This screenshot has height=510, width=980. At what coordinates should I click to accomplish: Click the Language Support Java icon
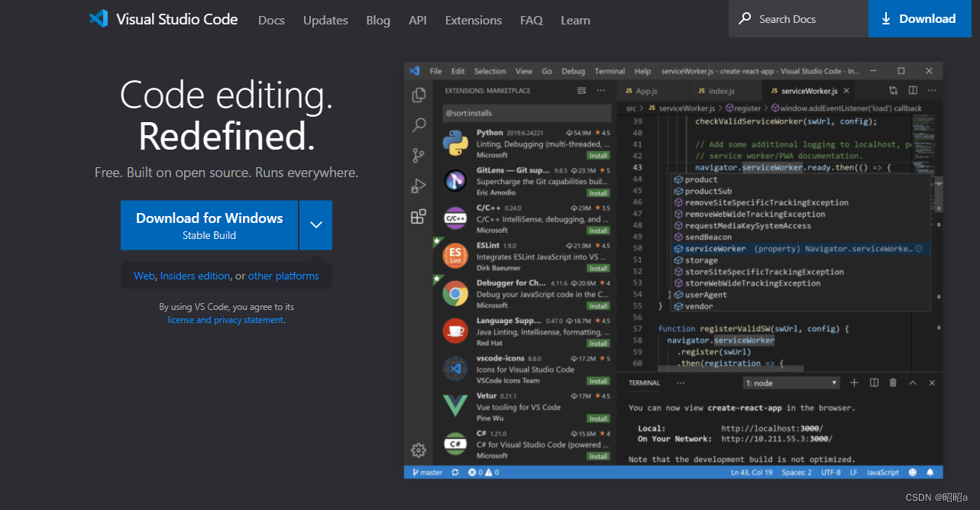[455, 331]
